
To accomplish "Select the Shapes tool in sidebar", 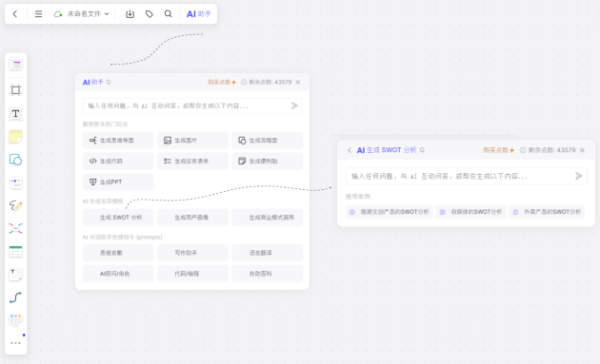I will (x=16, y=160).
